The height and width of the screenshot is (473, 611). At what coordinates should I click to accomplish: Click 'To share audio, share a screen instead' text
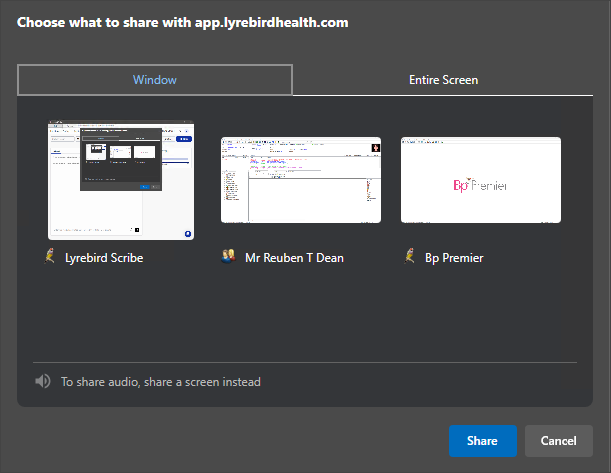[161, 382]
